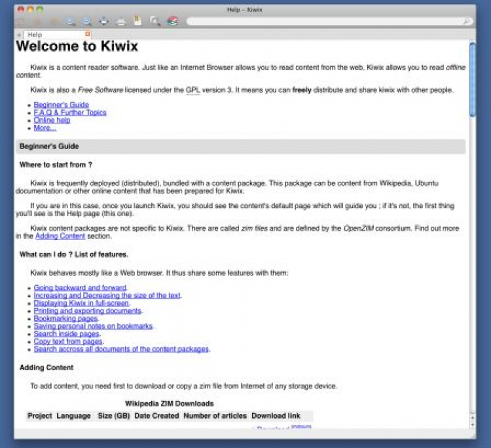Click the window title 'Help - Kiwix'
Screen dimensions: 491x448
click(x=245, y=10)
